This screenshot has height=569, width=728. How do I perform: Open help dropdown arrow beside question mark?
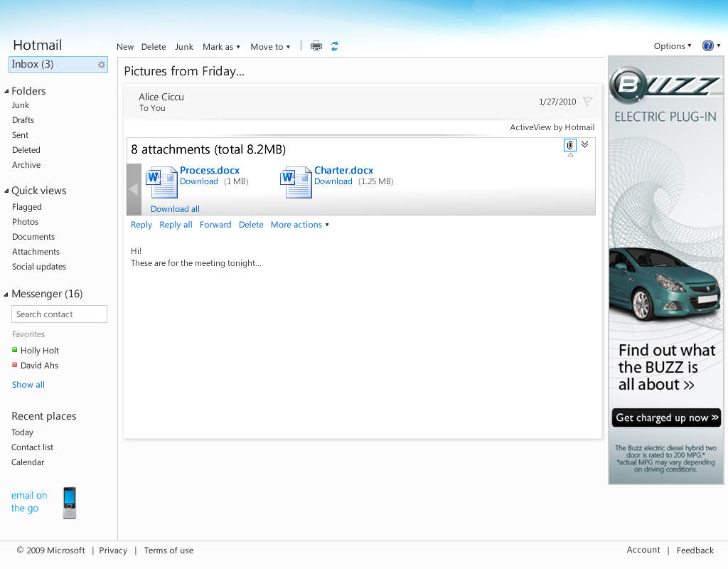pos(718,46)
